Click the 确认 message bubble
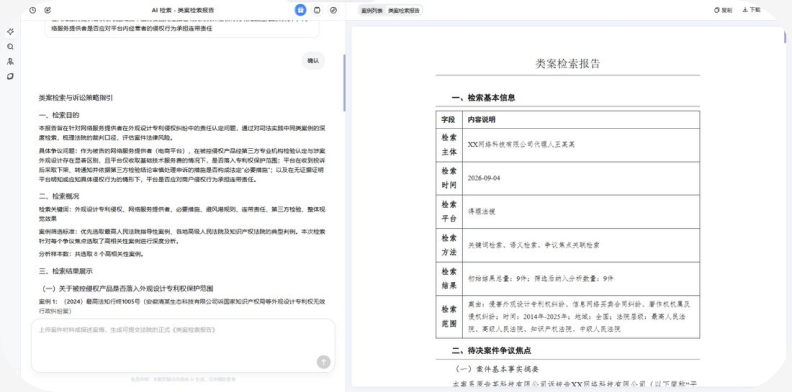Image resolution: width=792 pixels, height=392 pixels. (313, 61)
